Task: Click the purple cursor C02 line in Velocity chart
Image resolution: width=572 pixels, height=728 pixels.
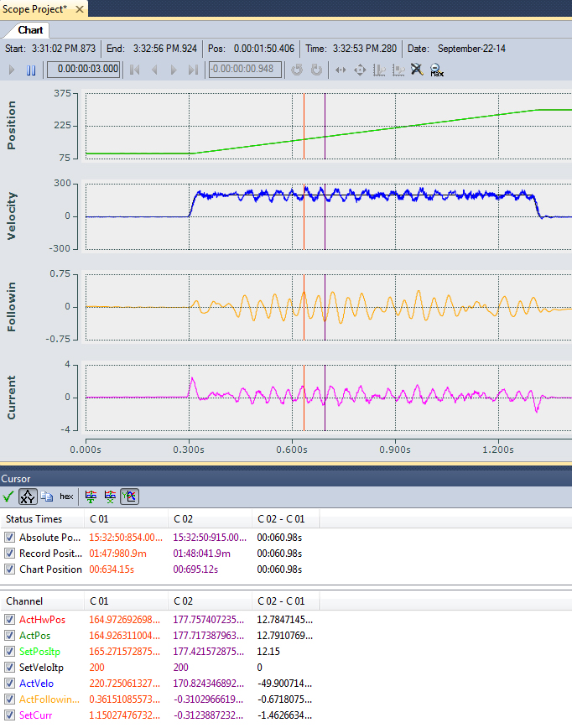Action: pos(325,217)
